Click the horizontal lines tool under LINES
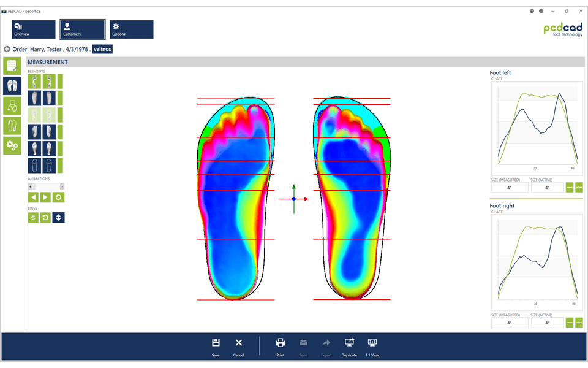Screen dimensions: 588x368 [33, 217]
